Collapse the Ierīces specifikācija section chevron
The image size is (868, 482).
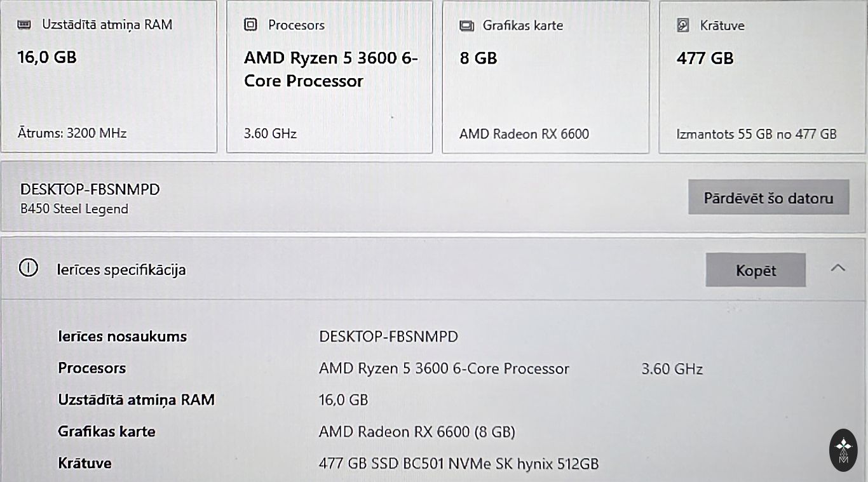(838, 268)
